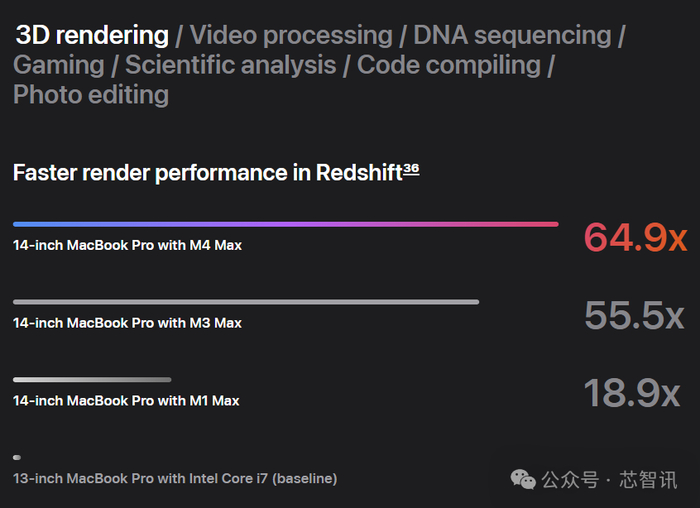Switch to the Video processing tab
700x508 pixels.
(x=291, y=35)
